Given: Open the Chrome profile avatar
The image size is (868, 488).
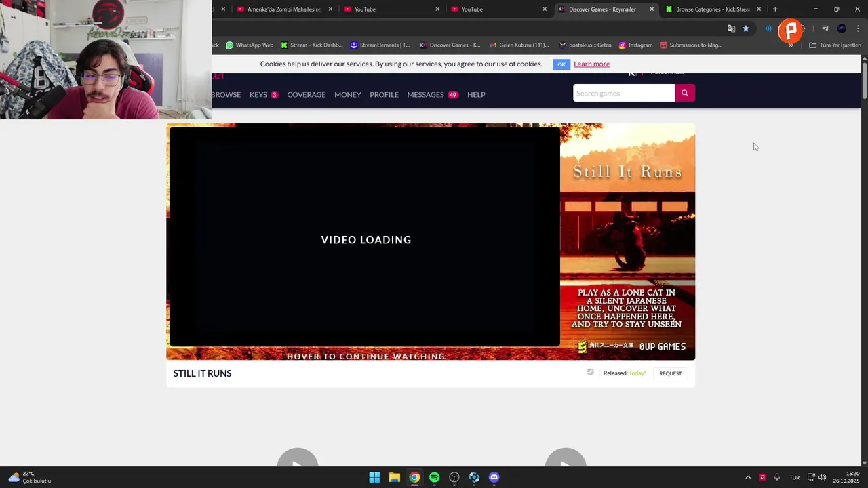Looking at the screenshot, I should [x=842, y=28].
